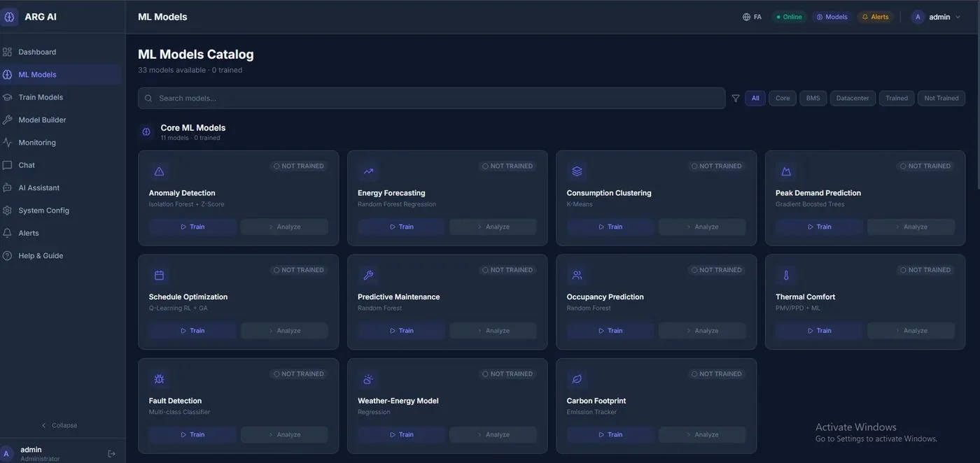Viewport: 980px width, 463px height.
Task: Open System Config from sidebar
Action: (62, 211)
